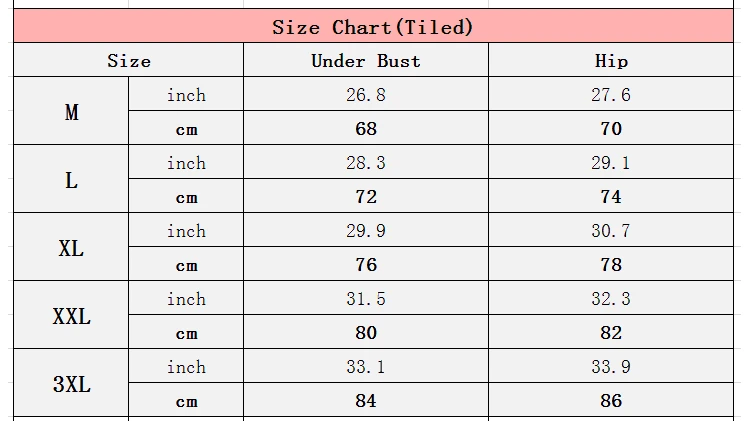Click the XL size cell
750x421 pixels.
click(71, 247)
